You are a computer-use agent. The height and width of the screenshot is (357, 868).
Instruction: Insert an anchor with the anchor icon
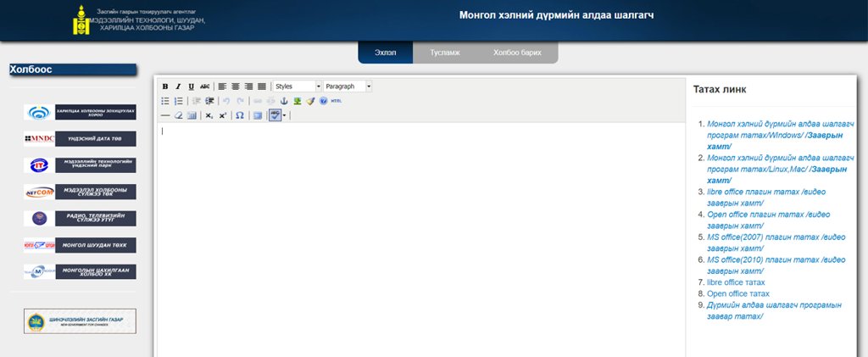(x=284, y=101)
